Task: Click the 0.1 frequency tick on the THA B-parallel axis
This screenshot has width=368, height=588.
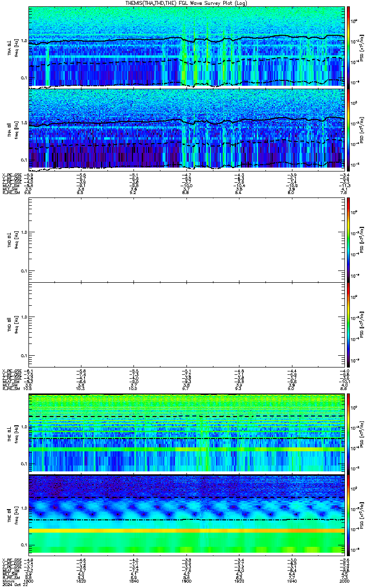Action: coord(25,160)
